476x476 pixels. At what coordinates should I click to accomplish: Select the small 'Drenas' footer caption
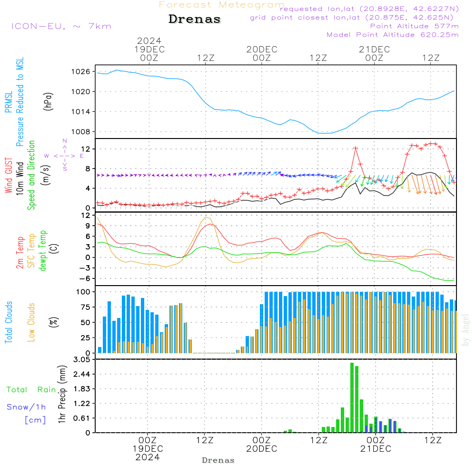218,460
